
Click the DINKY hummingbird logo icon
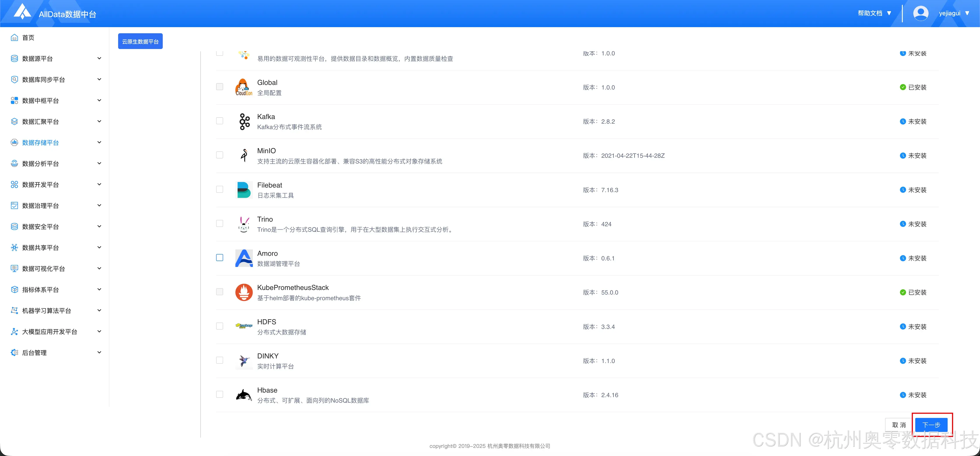(244, 361)
